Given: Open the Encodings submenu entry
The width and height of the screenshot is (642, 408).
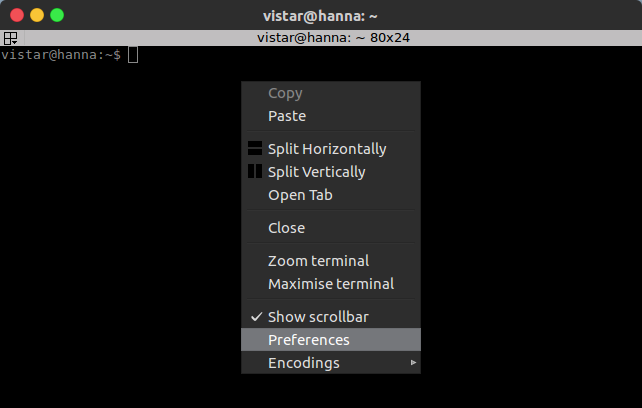Looking at the screenshot, I should (331, 363).
